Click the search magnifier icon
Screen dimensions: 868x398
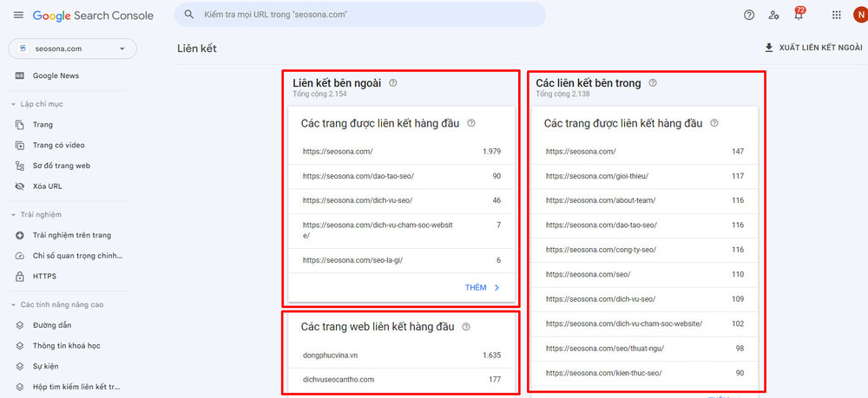(x=189, y=15)
